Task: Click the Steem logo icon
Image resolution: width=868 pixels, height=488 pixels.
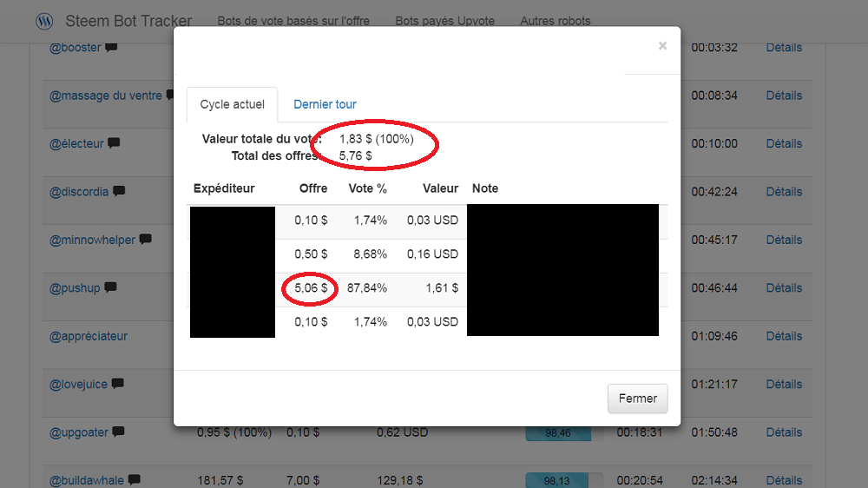Action: pos(44,21)
